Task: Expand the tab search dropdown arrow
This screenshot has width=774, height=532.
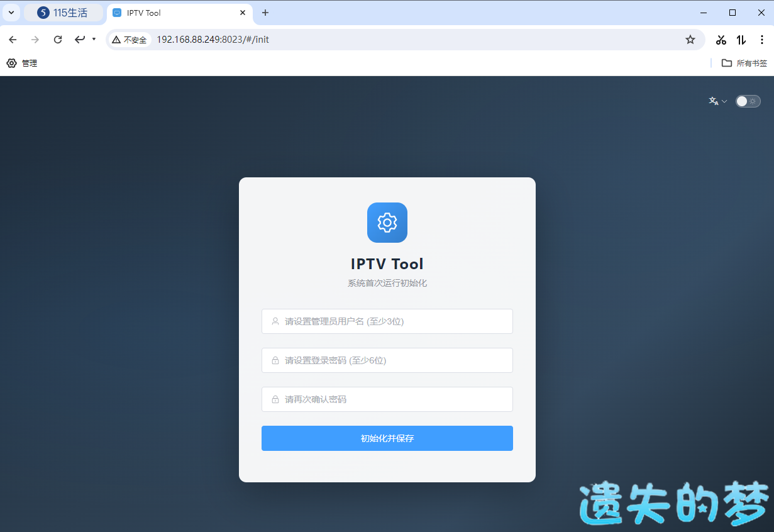Action: click(x=11, y=13)
